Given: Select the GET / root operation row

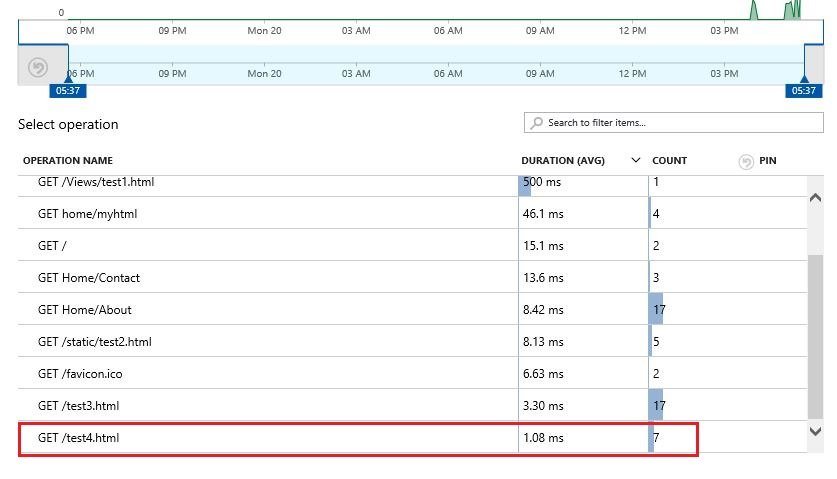Looking at the screenshot, I should pos(52,246).
